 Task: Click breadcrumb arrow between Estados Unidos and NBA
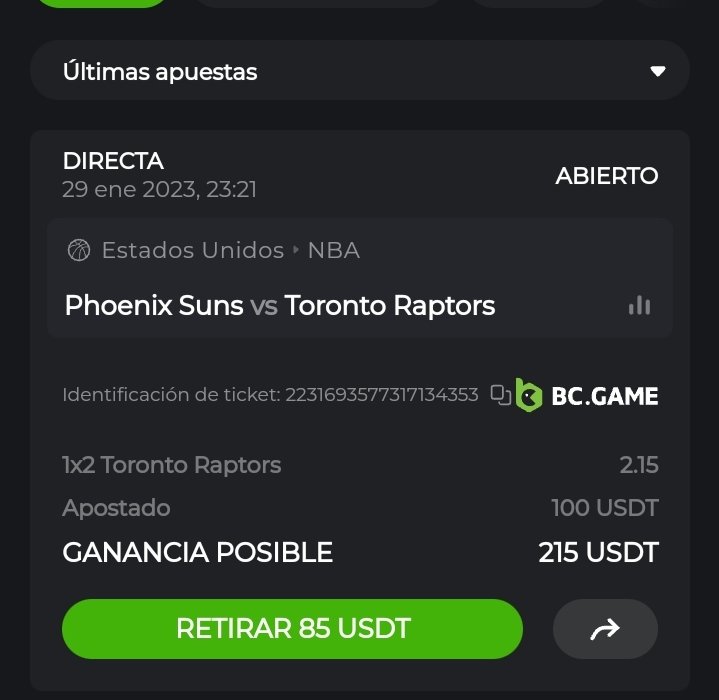click(x=296, y=251)
